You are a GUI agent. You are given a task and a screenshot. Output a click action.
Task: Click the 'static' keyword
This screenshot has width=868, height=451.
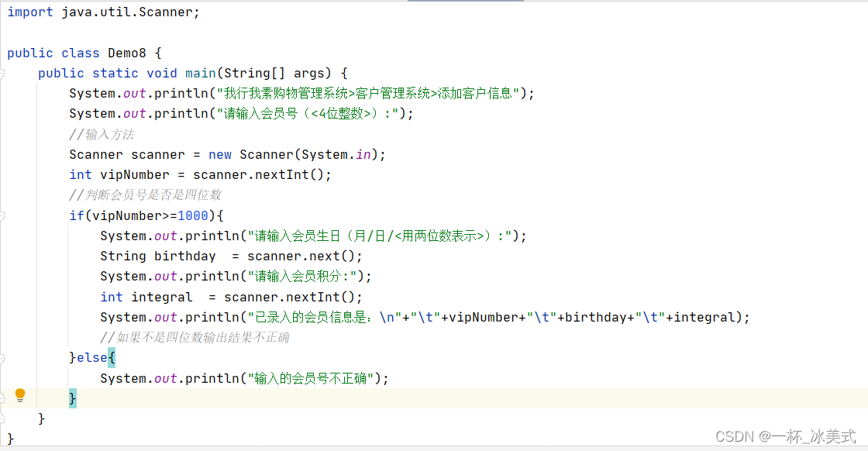click(115, 73)
